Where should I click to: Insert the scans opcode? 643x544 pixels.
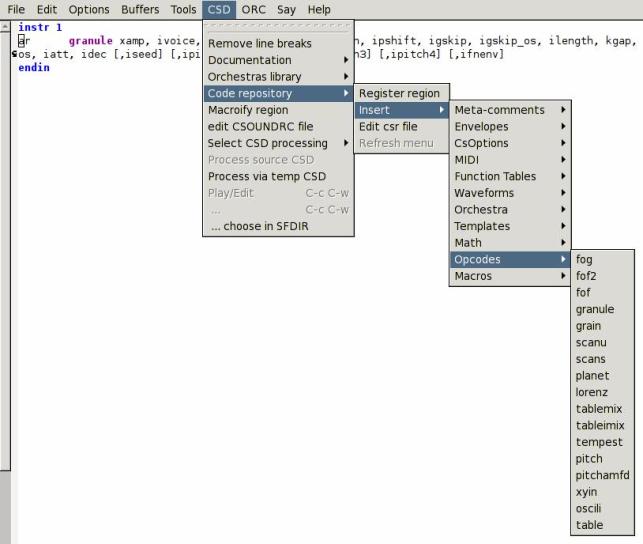pyautogui.click(x=602, y=359)
